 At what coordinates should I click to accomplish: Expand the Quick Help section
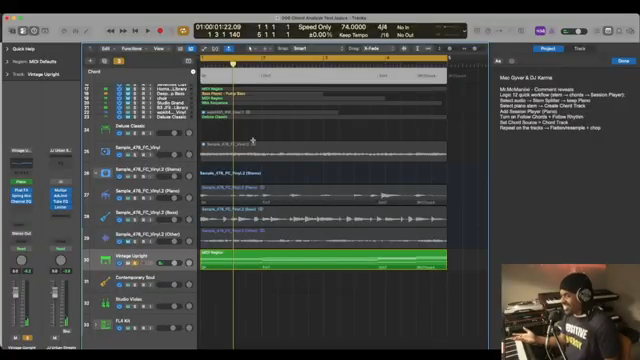(7, 49)
